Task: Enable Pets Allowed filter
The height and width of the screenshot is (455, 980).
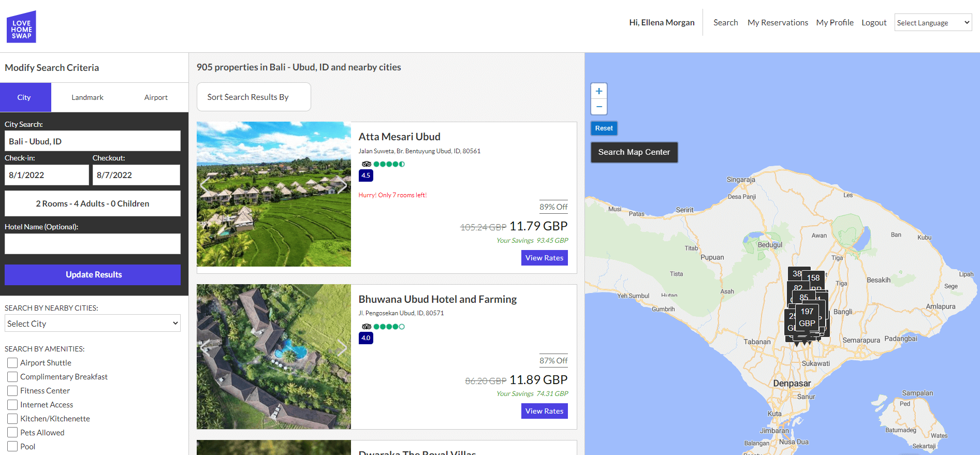Action: coord(12,433)
